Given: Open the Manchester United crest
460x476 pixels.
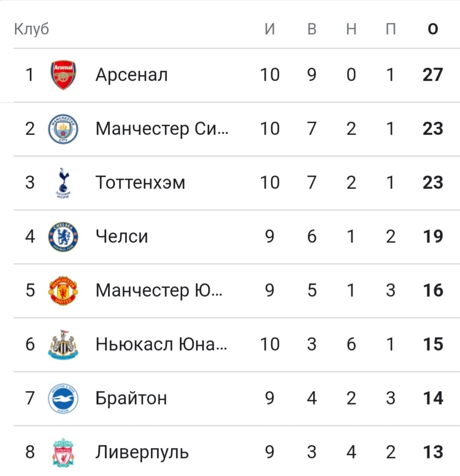Looking at the screenshot, I should 63,291.
